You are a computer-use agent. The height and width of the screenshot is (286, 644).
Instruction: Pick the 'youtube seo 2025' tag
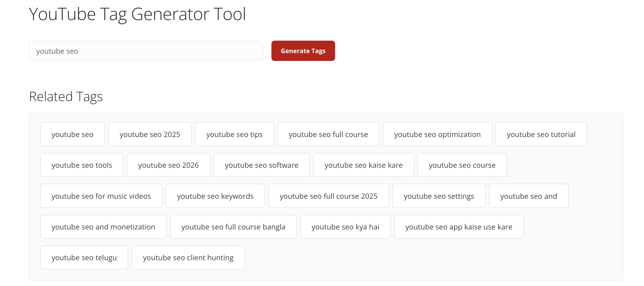tap(150, 134)
